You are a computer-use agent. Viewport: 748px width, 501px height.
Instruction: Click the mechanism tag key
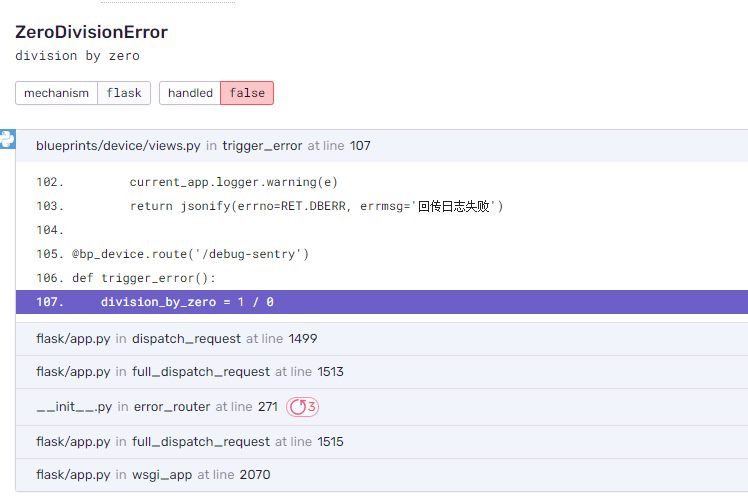coord(56,93)
